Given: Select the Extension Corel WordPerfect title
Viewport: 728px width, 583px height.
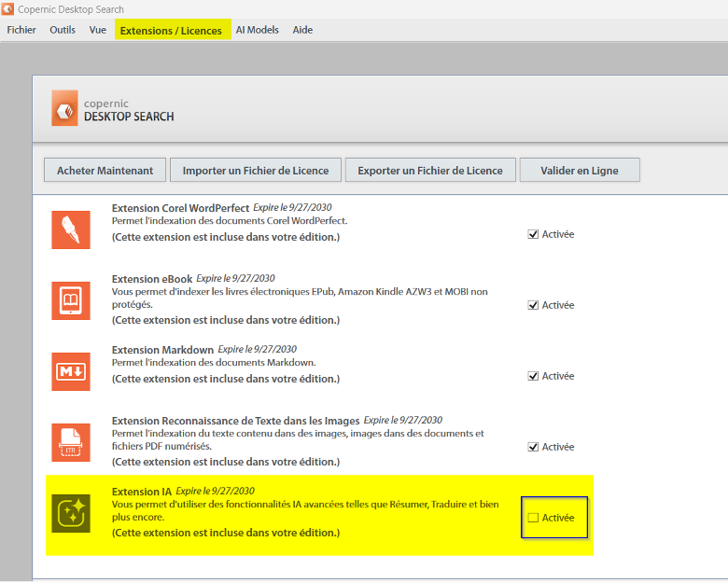Looking at the screenshot, I should point(181,208).
